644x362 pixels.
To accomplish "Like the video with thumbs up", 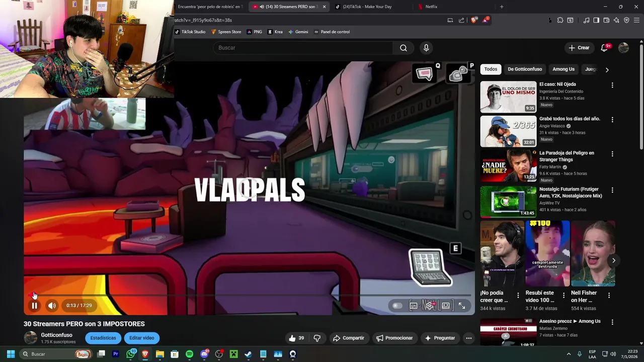I will click(296, 338).
